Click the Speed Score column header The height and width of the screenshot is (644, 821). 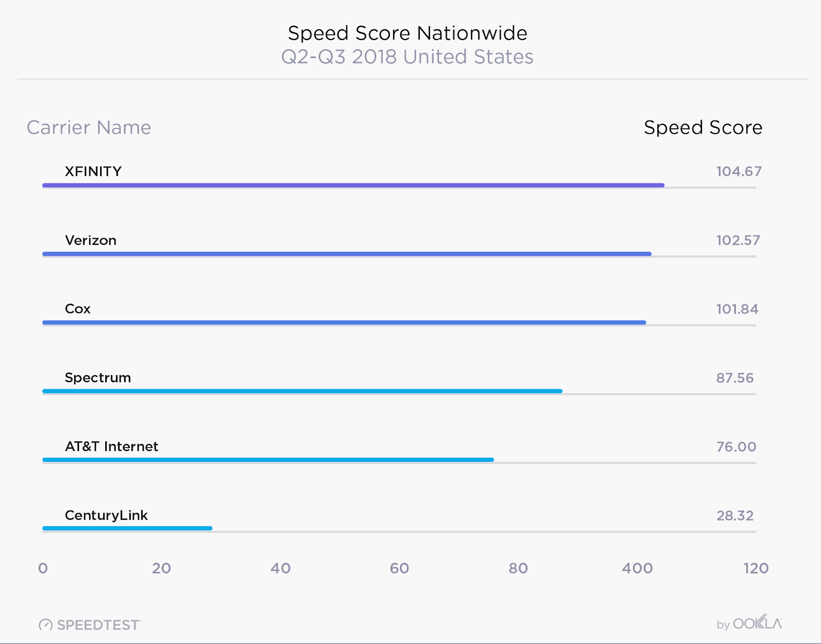tap(703, 127)
